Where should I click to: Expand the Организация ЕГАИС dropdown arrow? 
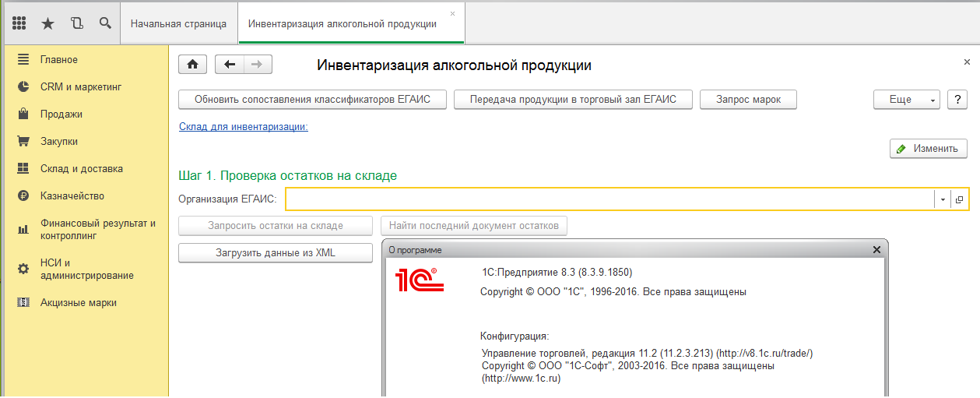[943, 199]
